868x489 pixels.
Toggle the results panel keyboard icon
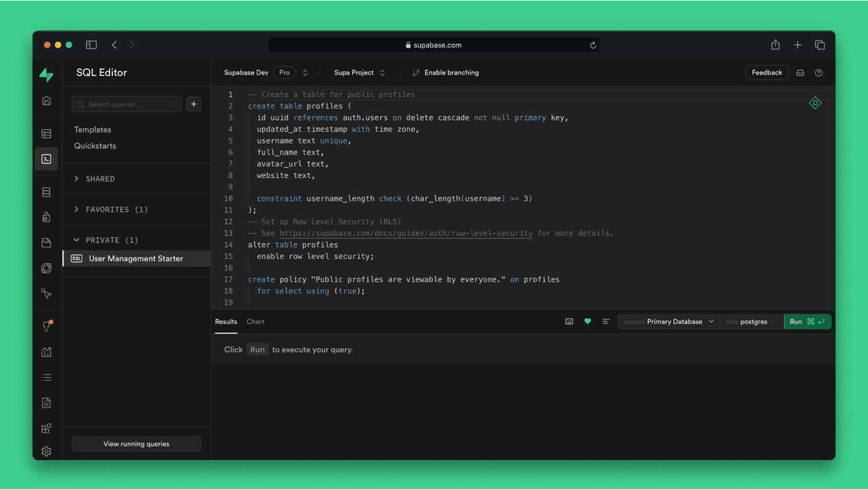tap(569, 321)
